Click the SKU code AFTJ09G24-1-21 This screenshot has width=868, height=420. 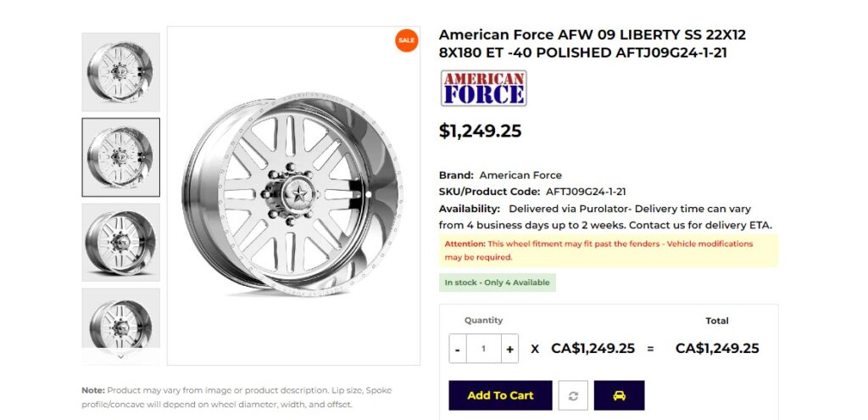click(x=586, y=192)
